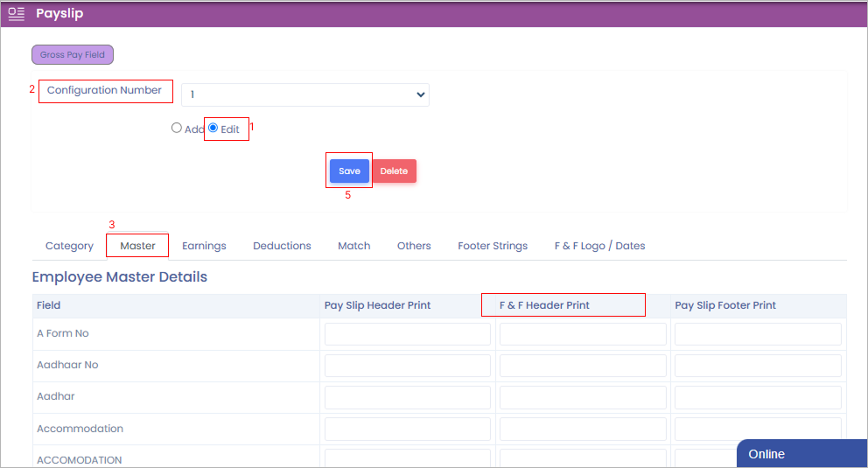Switch to the Category tab
This screenshot has height=468, width=868.
click(x=69, y=246)
